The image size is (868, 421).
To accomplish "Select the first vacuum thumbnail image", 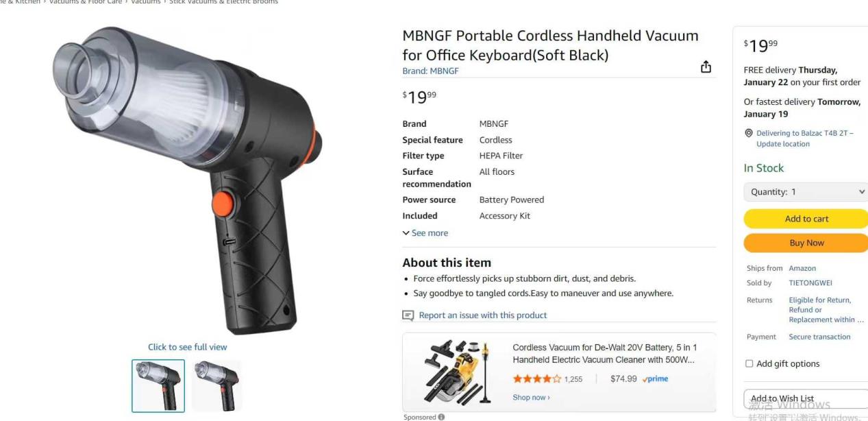I will pyautogui.click(x=158, y=386).
